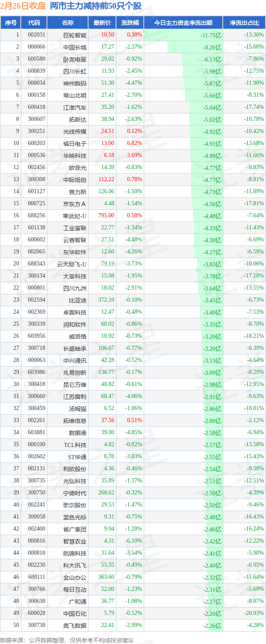Select the stock name 昆仑万维
This screenshot has height=644, width=266.
tap(75, 384)
